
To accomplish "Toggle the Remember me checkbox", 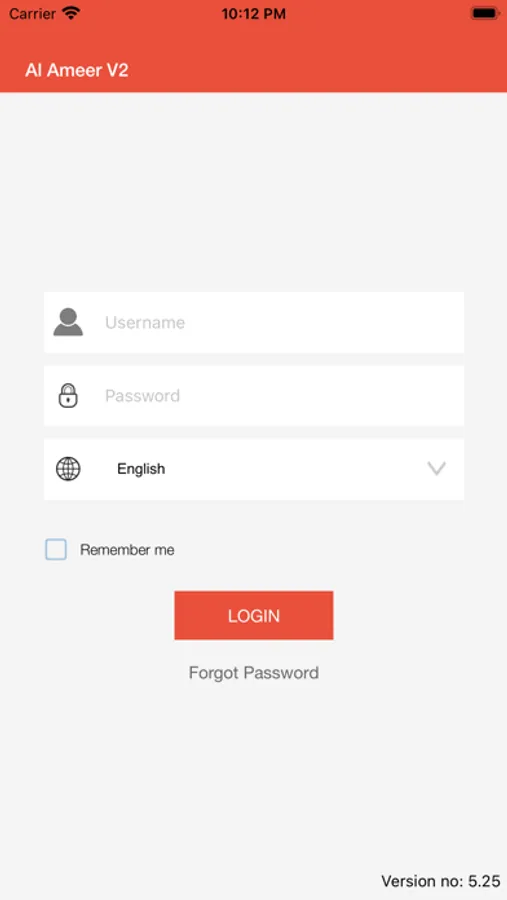I will (56, 549).
